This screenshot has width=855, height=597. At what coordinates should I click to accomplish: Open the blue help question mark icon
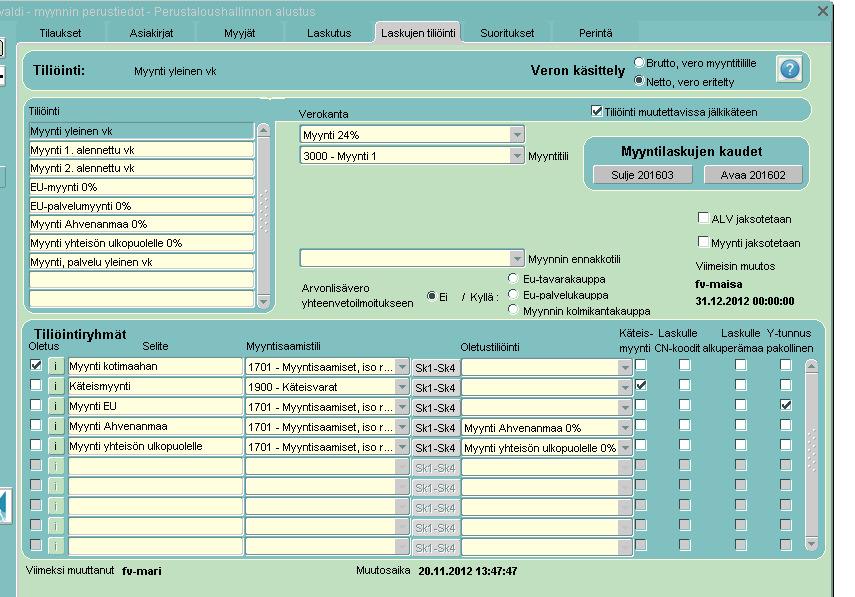click(x=789, y=69)
